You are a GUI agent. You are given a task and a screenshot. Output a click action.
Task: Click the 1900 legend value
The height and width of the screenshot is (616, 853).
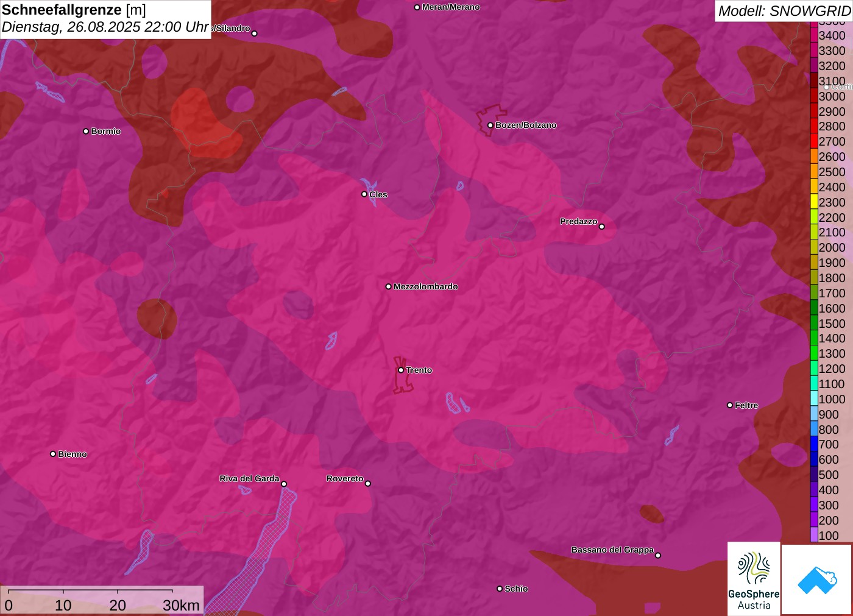[x=832, y=263]
